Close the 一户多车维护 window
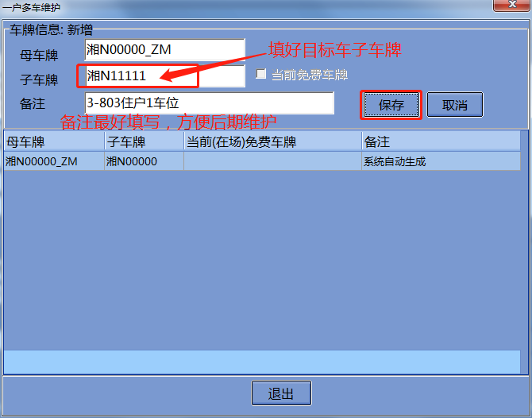The width and height of the screenshot is (532, 418). (511, 5)
